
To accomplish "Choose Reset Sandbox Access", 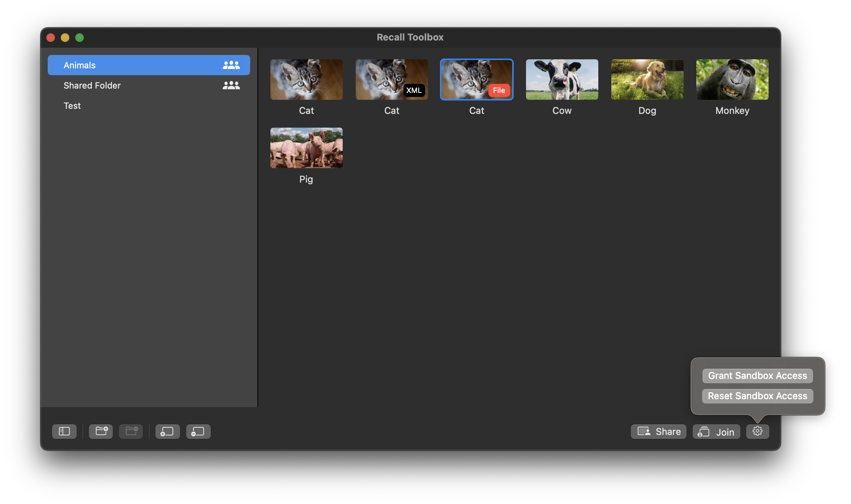I will pos(757,396).
